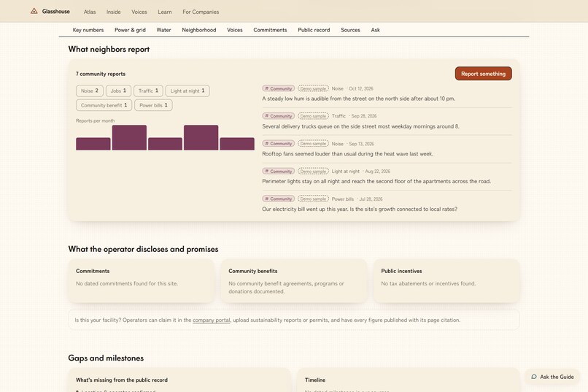588x392 pixels.
Task: Click Demo sample badge on Sep 13 report
Action: point(313,144)
